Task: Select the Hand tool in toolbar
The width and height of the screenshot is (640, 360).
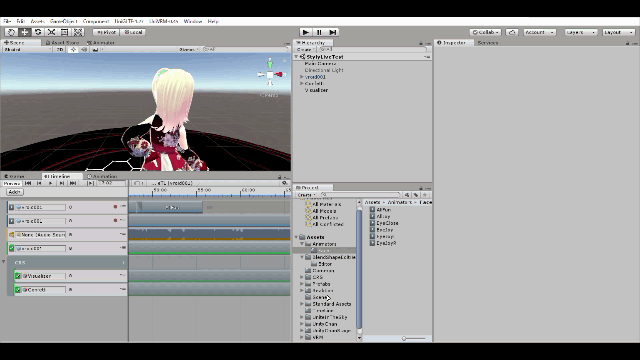Action: tap(11, 32)
